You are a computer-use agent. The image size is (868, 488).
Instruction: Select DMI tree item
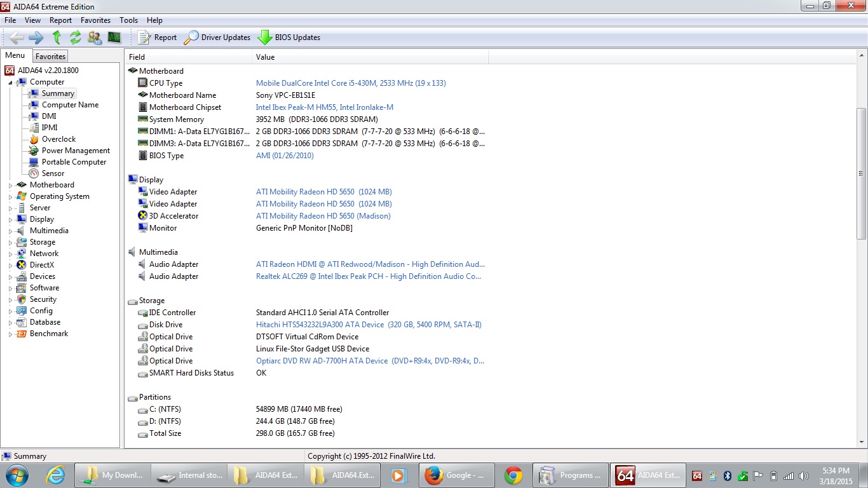point(49,116)
